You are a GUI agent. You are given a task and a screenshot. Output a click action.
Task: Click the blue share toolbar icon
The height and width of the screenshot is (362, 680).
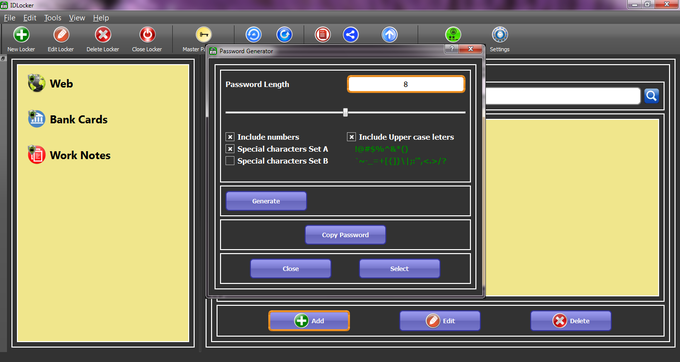point(351,35)
